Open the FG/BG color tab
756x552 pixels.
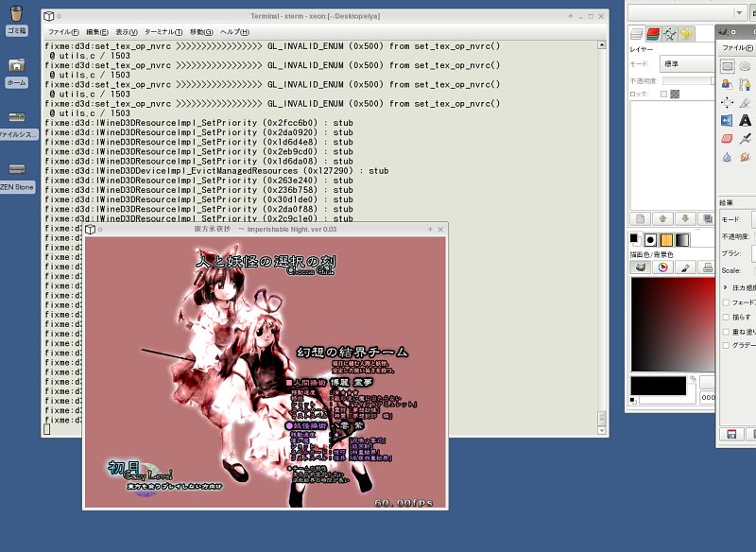point(634,239)
